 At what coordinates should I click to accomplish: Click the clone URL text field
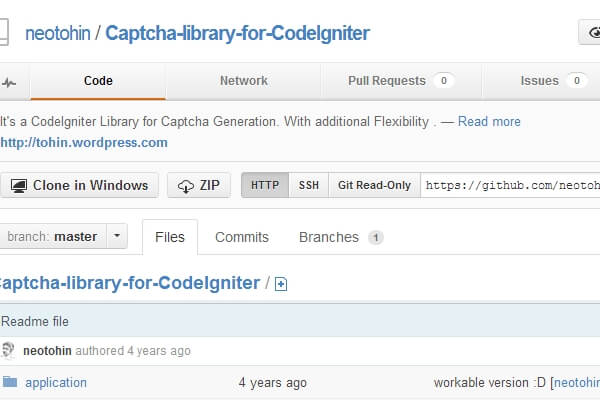510,185
